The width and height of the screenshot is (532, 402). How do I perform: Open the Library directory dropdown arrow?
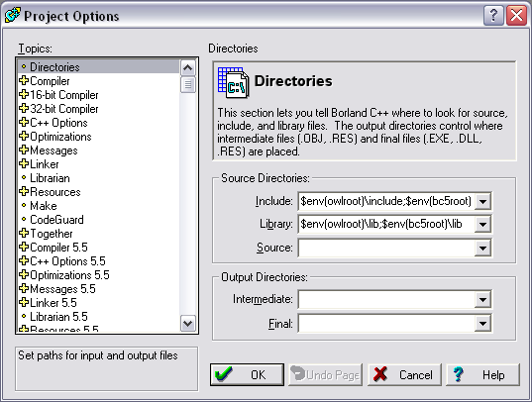click(x=482, y=224)
